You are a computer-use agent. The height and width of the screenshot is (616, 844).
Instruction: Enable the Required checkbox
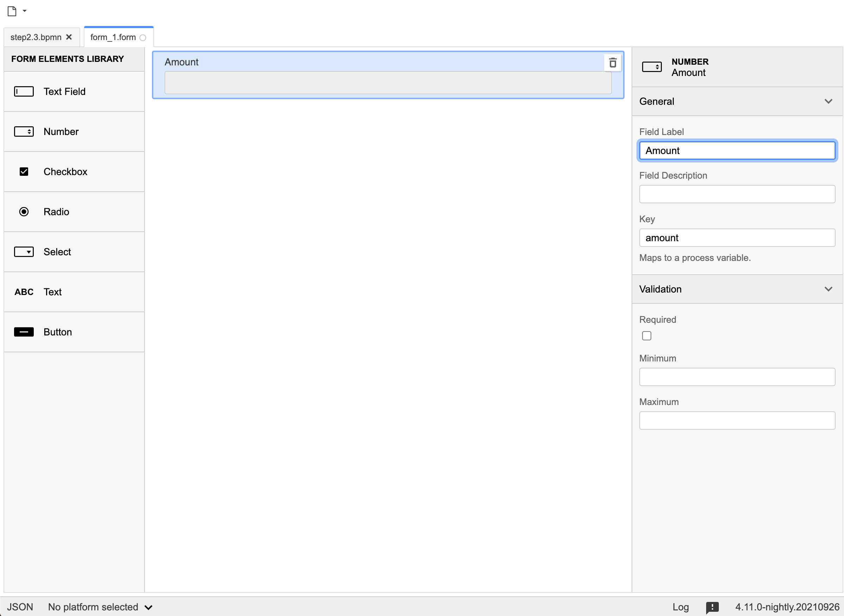pyautogui.click(x=647, y=335)
